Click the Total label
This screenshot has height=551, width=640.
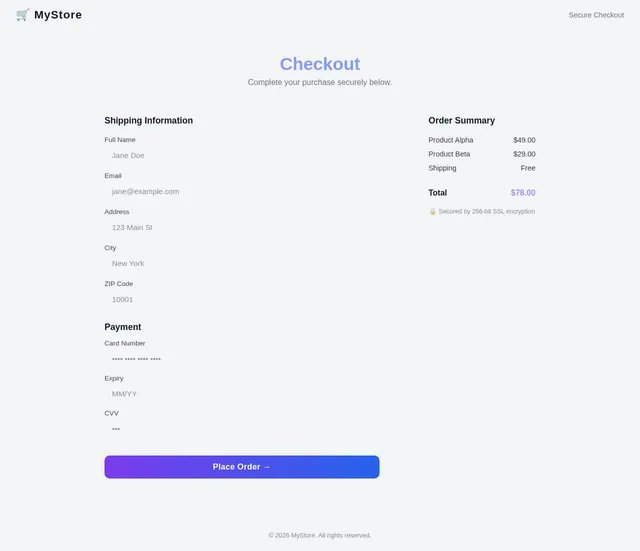(x=438, y=193)
